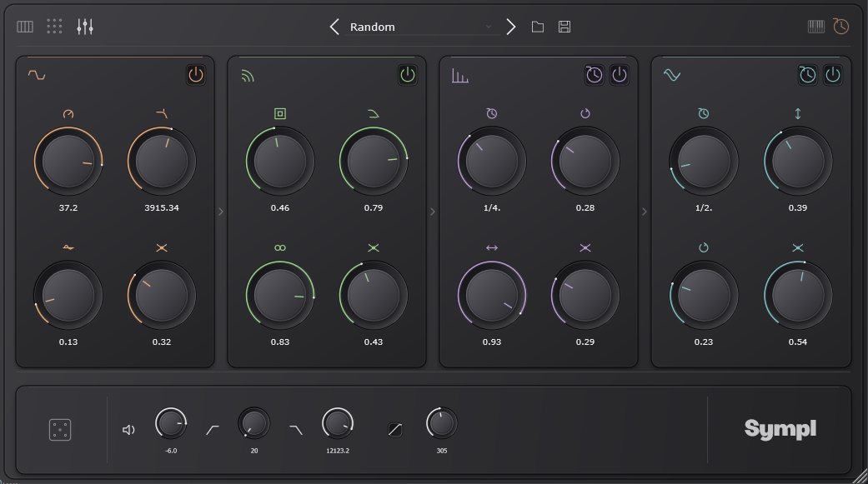Click the high-pass knob set to 20
This screenshot has height=484, width=868.
pyautogui.click(x=254, y=424)
